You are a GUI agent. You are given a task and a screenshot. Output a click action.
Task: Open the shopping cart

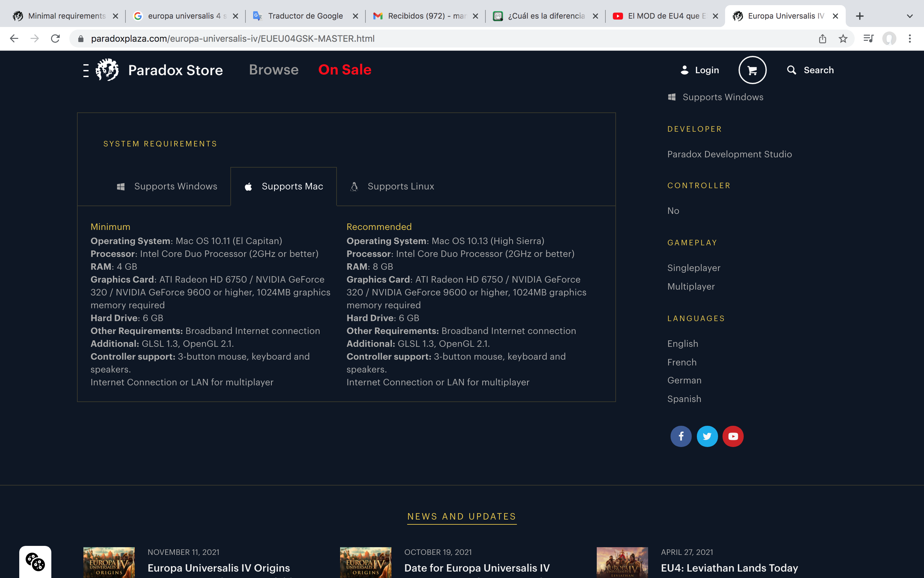point(752,70)
